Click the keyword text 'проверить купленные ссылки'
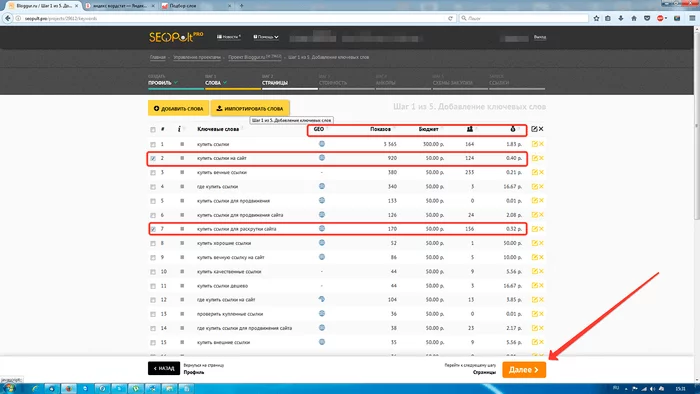The image size is (700, 394). [229, 314]
